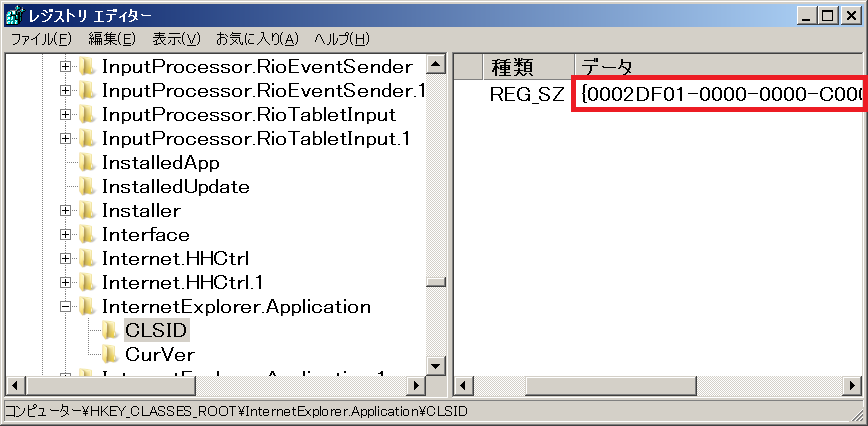This screenshot has height=426, width=868.
Task: Select the CurVer subkey
Action: point(160,354)
